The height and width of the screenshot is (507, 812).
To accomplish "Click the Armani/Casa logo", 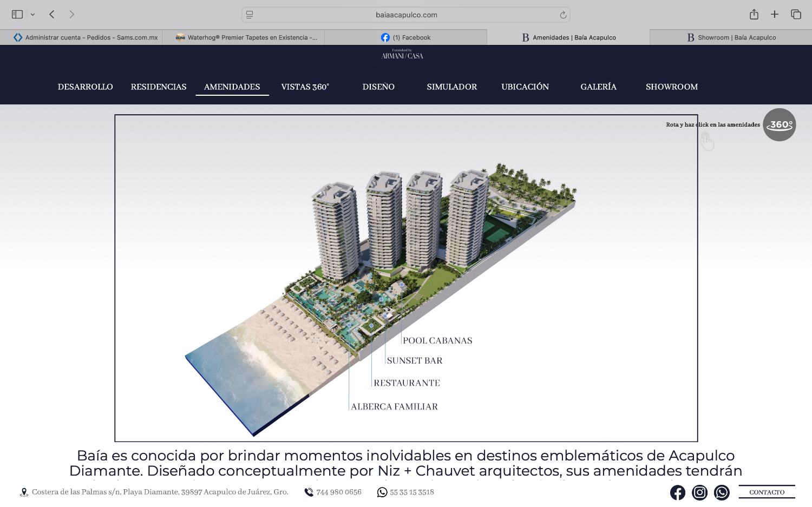I will click(x=402, y=55).
